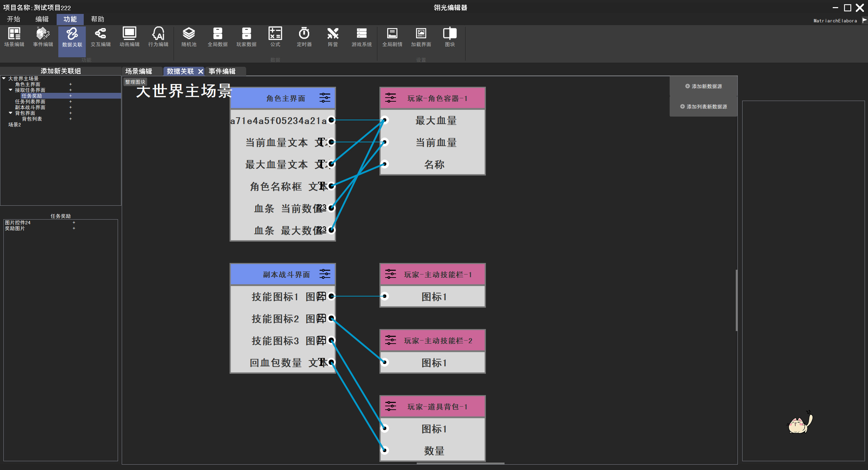Toggle options on 玩家-角色容器-1 node
The image size is (868, 470).
coord(390,98)
